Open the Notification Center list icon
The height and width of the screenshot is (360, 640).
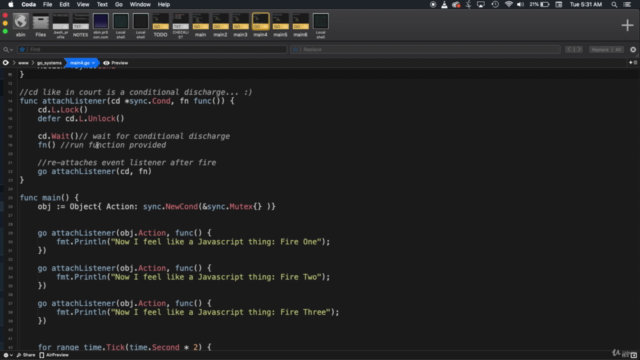627,4
